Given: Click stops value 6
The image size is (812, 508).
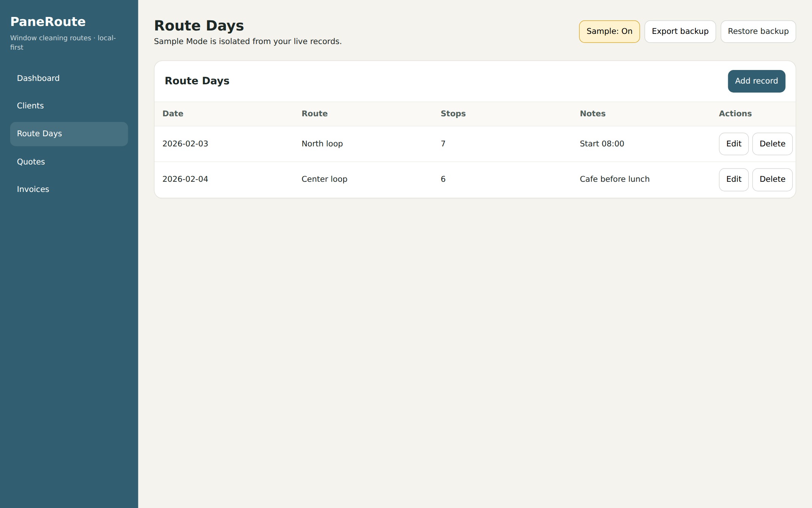Looking at the screenshot, I should click(x=443, y=179).
